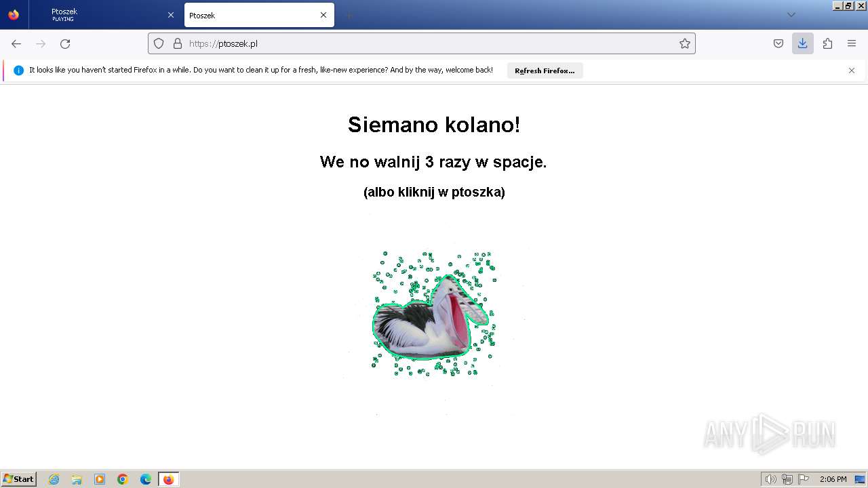Viewport: 868px width, 488px height.
Task: Go forward with the forward arrow
Action: (41, 43)
